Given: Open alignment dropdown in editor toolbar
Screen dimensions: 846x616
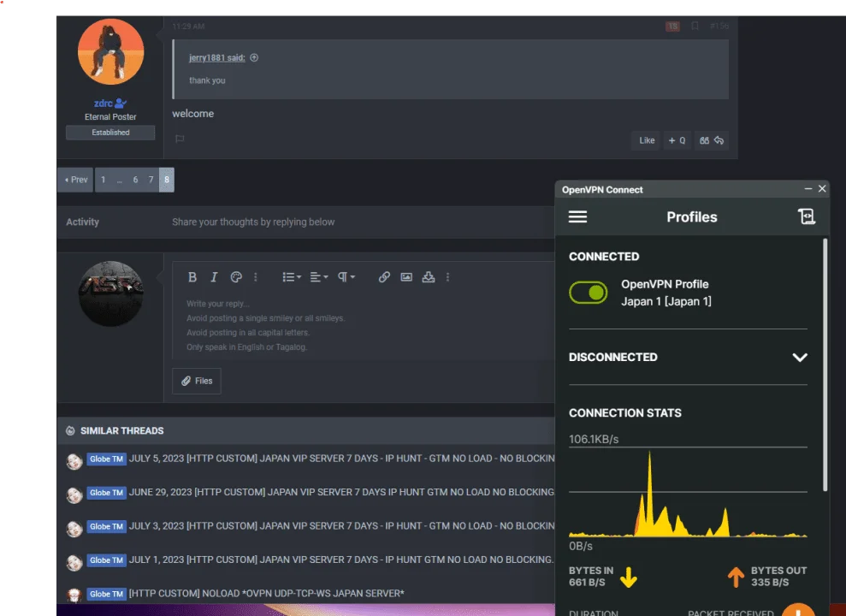Looking at the screenshot, I should point(319,277).
